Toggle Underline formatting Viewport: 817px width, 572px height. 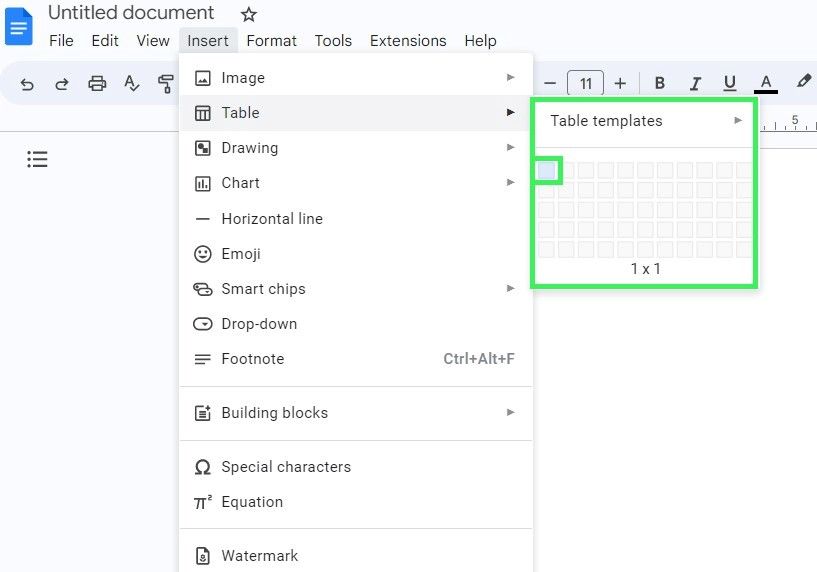coord(730,83)
